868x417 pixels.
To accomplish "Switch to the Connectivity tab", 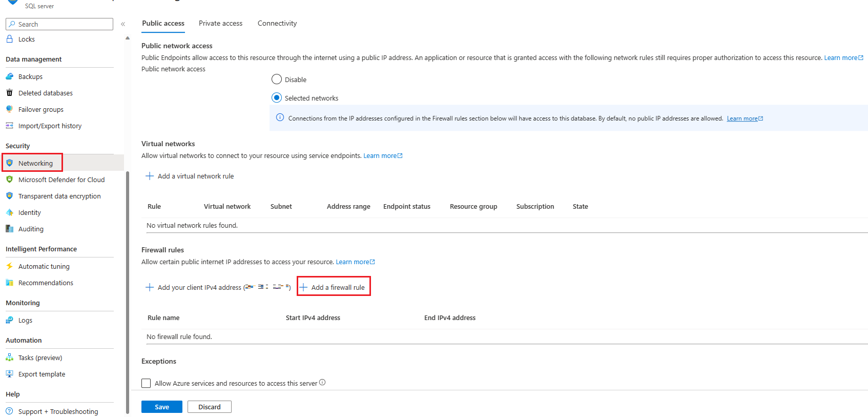I will tap(277, 23).
